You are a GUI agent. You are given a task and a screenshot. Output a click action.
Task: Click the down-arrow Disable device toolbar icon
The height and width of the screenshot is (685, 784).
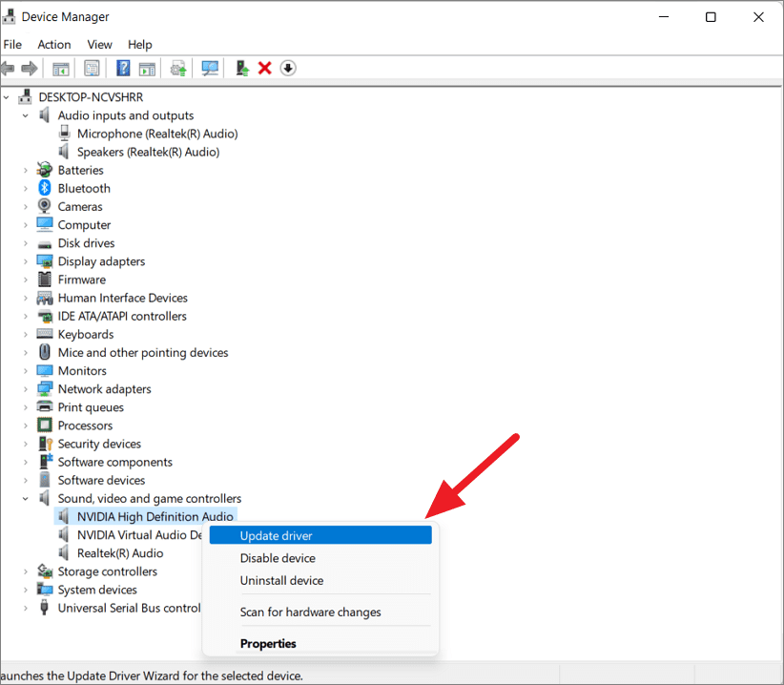point(288,68)
